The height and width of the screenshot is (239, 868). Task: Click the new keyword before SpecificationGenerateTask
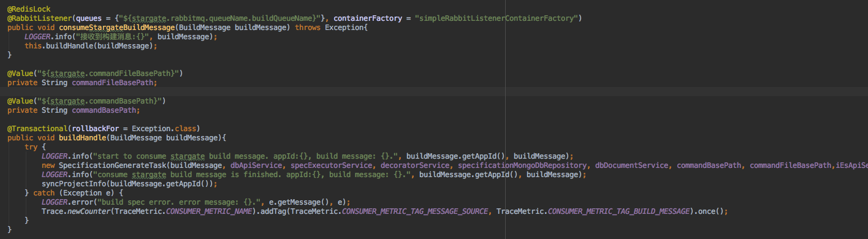48,165
